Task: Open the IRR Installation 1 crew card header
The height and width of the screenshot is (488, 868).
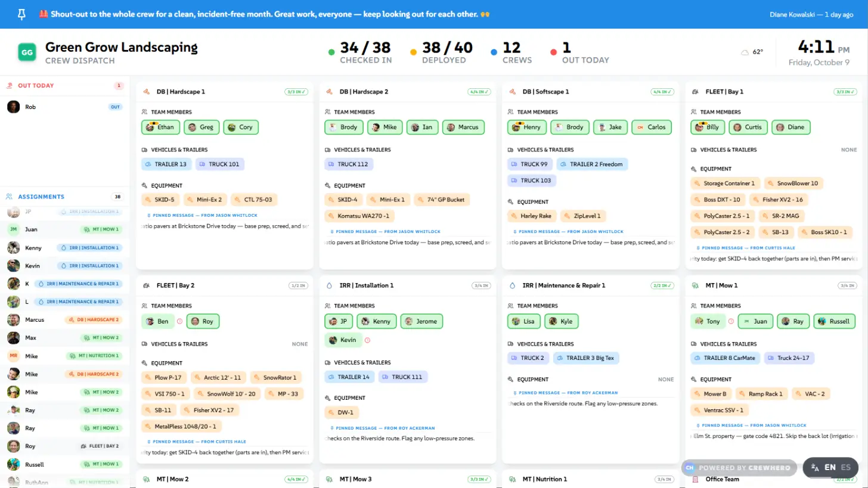Action: (x=408, y=285)
